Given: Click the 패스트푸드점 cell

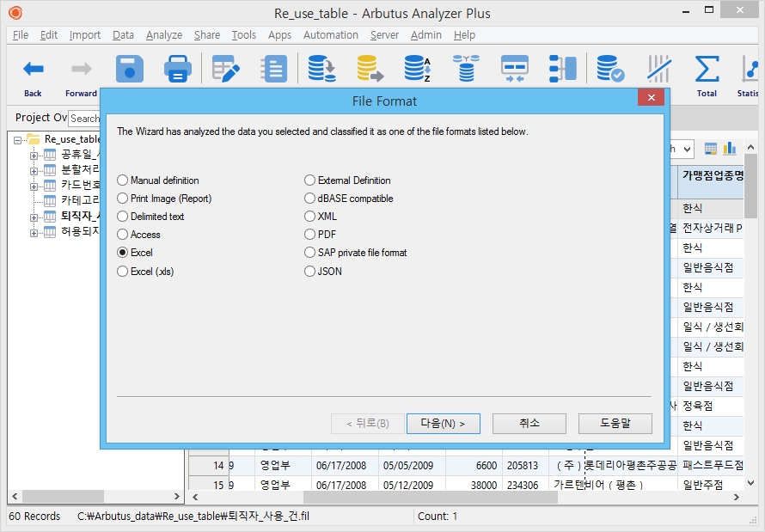Looking at the screenshot, I should [x=711, y=465].
